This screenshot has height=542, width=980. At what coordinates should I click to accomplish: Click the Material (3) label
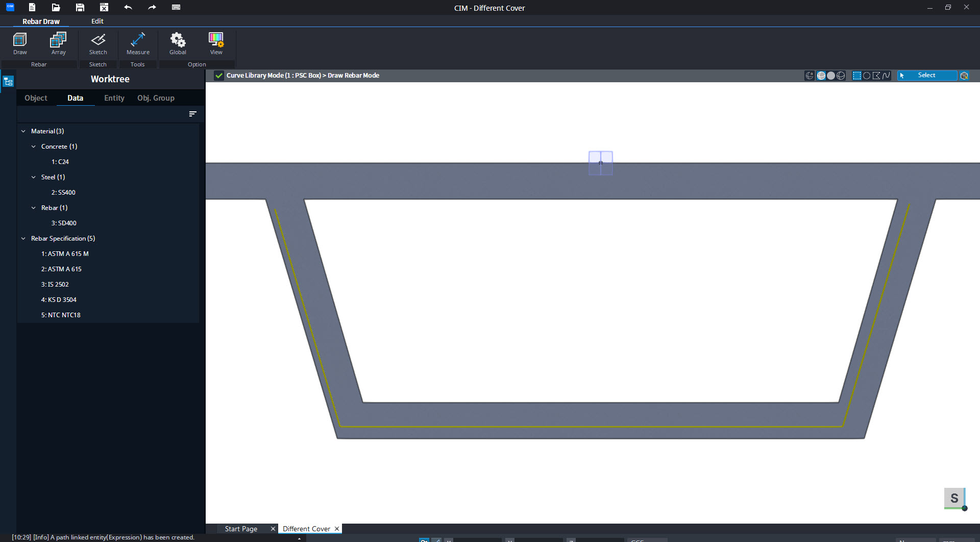[47, 131]
